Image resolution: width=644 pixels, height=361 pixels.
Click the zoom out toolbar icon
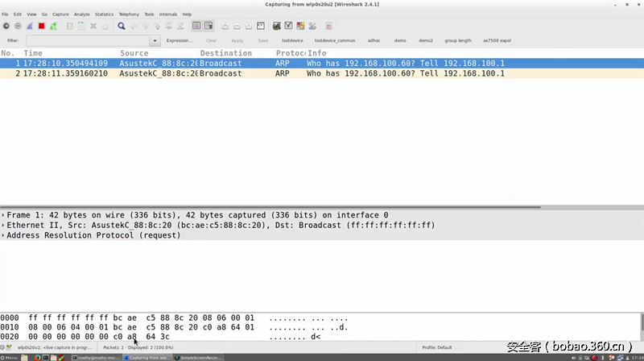point(237,26)
